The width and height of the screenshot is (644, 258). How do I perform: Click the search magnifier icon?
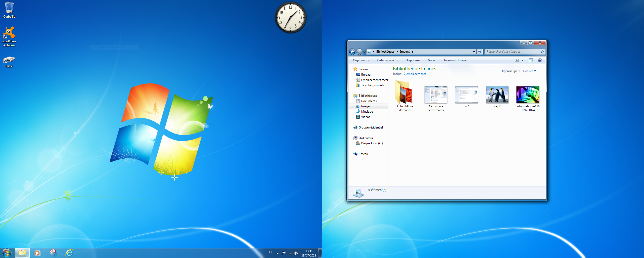click(542, 52)
